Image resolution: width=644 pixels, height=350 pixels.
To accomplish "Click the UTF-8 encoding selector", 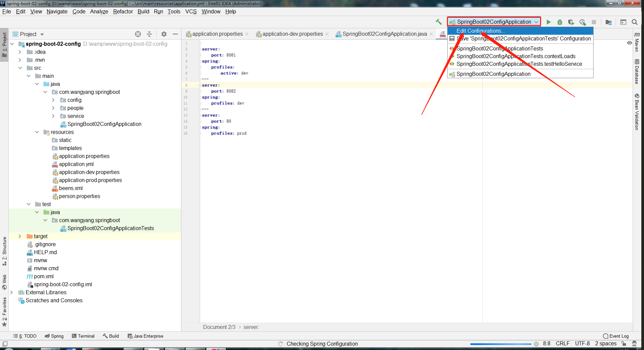I will click(x=583, y=344).
